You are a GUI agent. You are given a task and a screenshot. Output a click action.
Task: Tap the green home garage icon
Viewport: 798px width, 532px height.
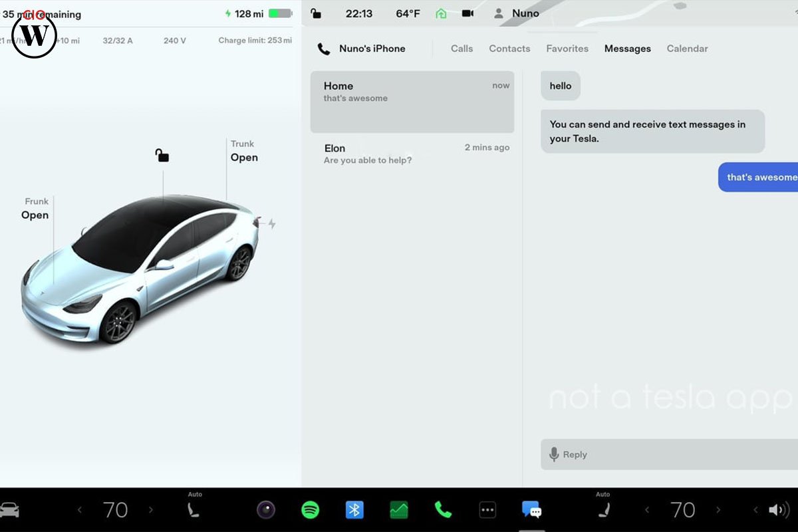pyautogui.click(x=441, y=13)
